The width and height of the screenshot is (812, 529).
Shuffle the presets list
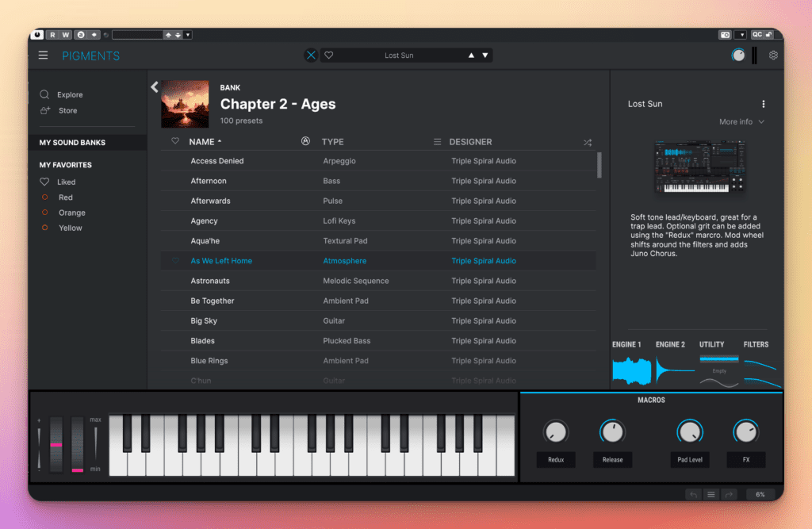point(588,142)
